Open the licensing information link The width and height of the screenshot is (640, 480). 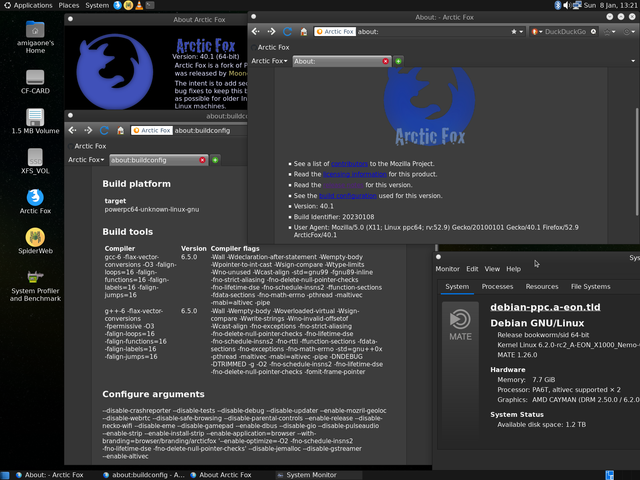(x=355, y=174)
